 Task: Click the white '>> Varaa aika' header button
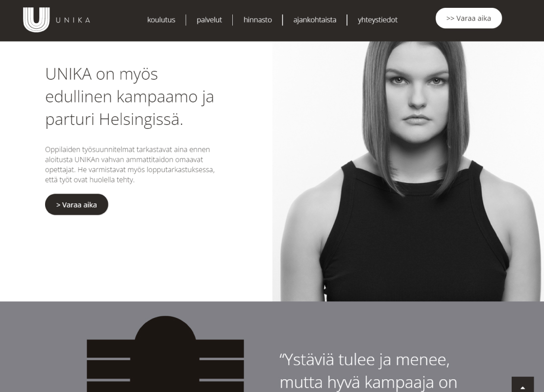(469, 19)
